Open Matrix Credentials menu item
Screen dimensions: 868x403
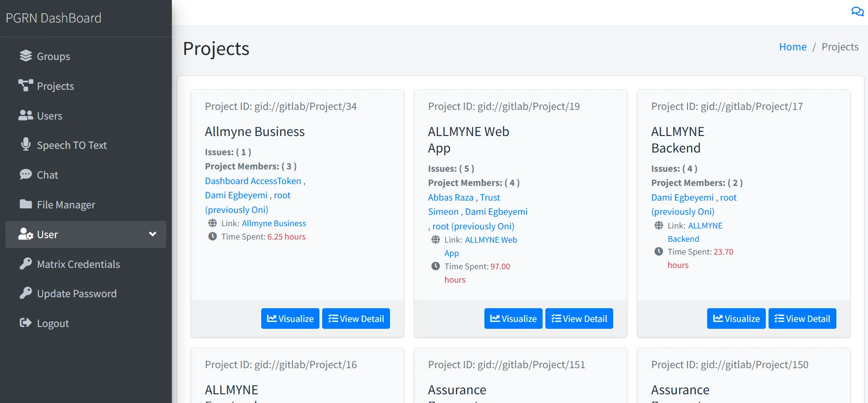pos(78,264)
